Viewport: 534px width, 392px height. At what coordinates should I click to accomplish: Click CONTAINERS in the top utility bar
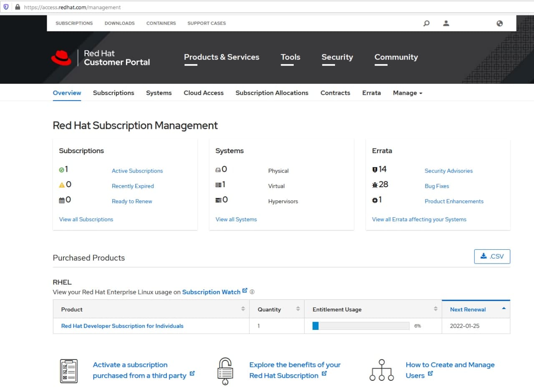click(x=161, y=23)
